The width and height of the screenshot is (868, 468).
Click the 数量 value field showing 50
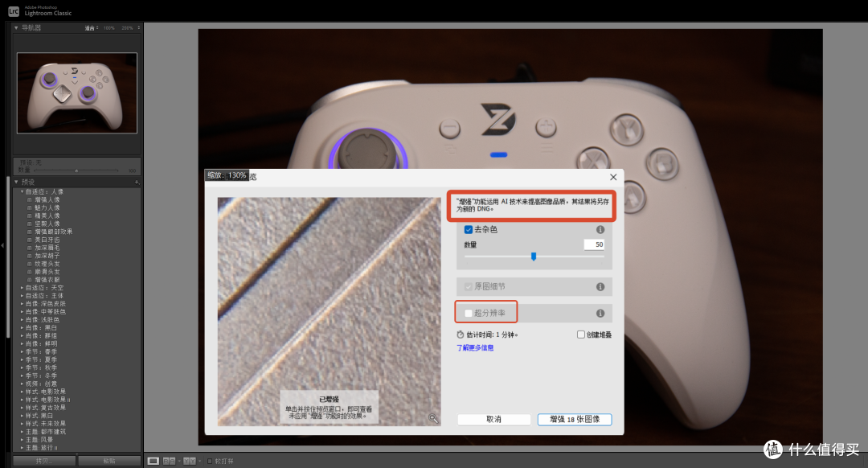(594, 244)
